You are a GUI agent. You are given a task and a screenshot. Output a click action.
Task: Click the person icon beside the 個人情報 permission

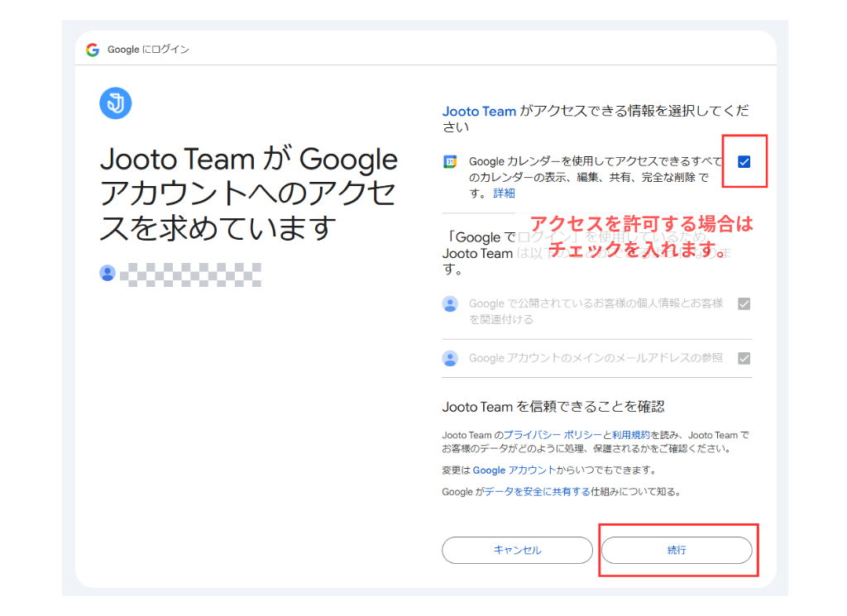(449, 303)
